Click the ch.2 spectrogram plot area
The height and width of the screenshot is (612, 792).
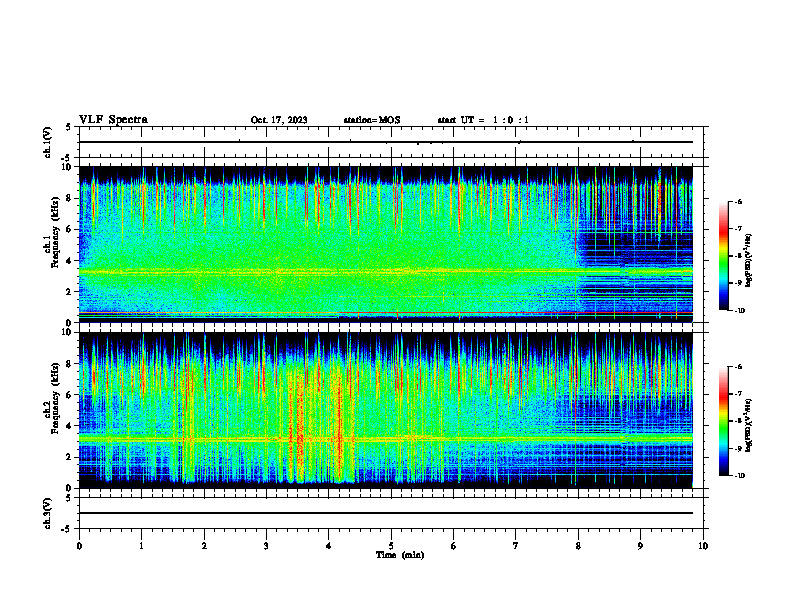coord(386,410)
